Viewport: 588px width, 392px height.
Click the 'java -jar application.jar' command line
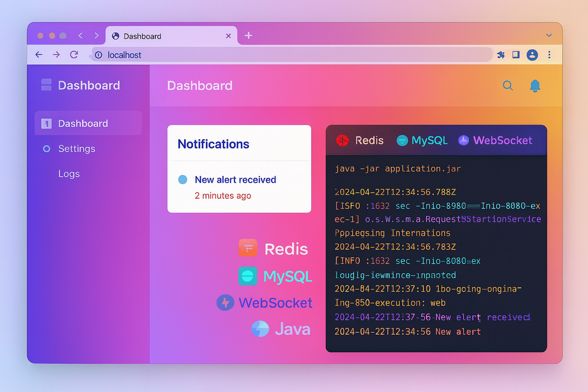coord(398,169)
